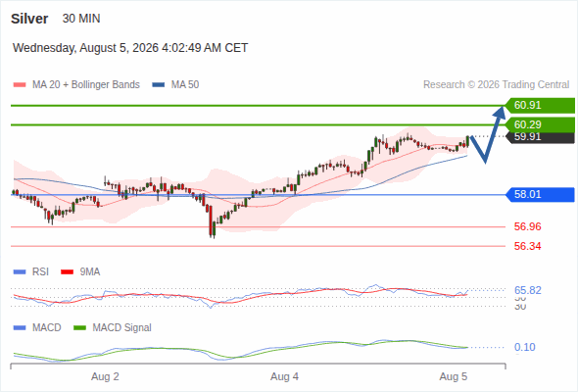Click the 65.82 RSI value label
Screen dimensions: 578x392
(527, 290)
